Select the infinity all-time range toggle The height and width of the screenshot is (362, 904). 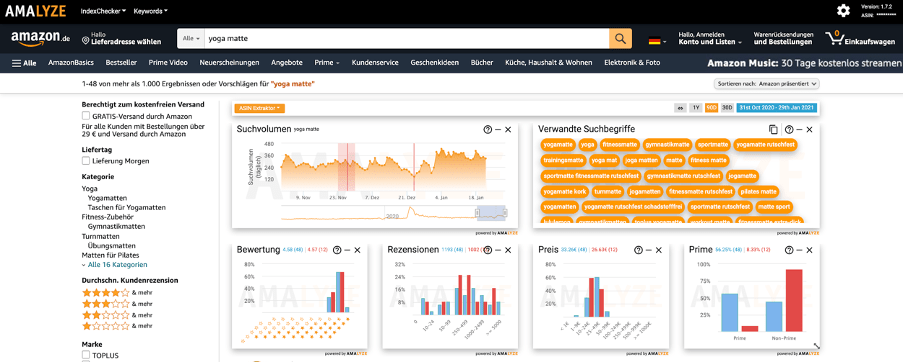pos(681,108)
